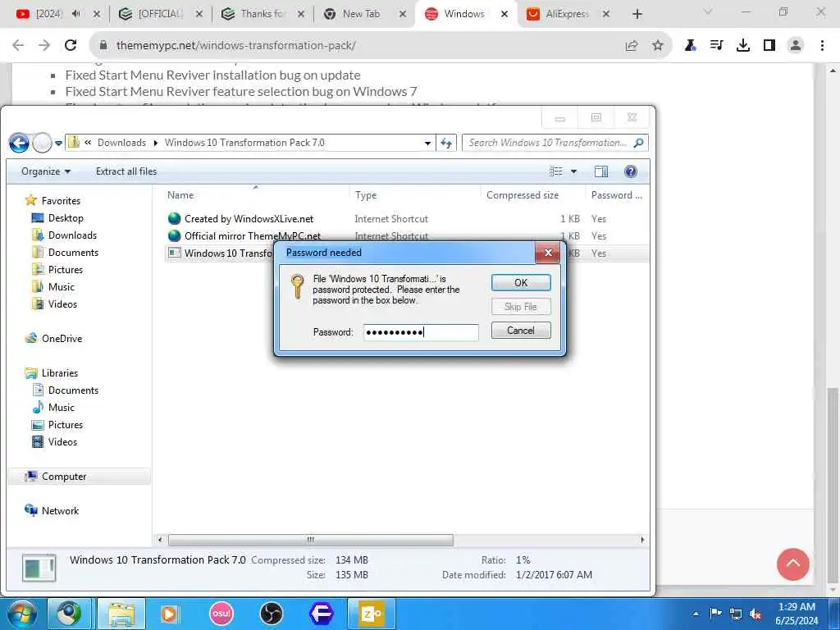This screenshot has width=840, height=630.
Task: Expand the address bar history dropdown
Action: [x=427, y=143]
